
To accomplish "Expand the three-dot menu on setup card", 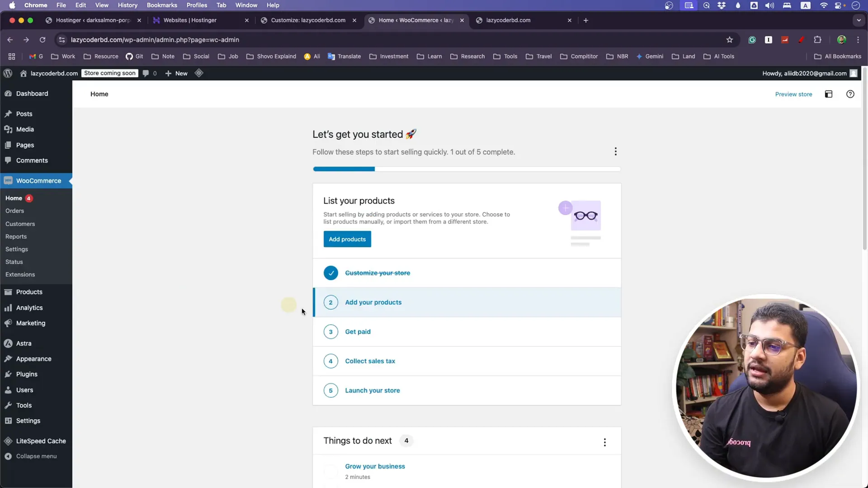I will 615,151.
